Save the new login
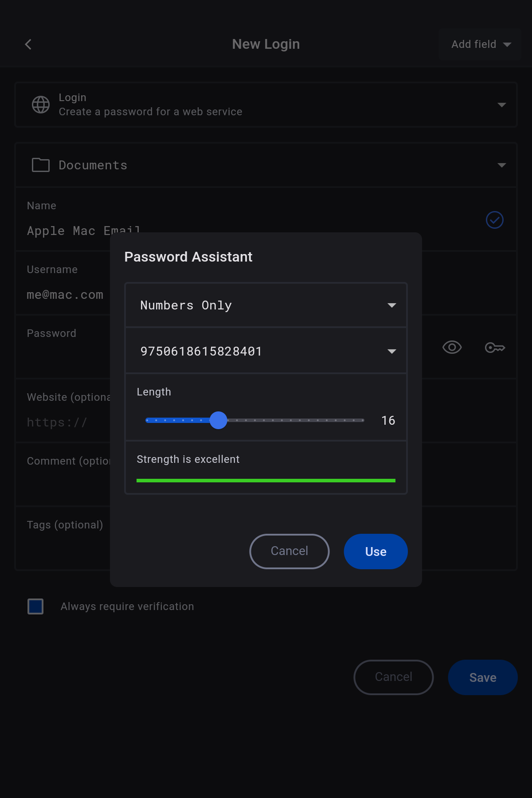This screenshot has width=532, height=798. (482, 677)
